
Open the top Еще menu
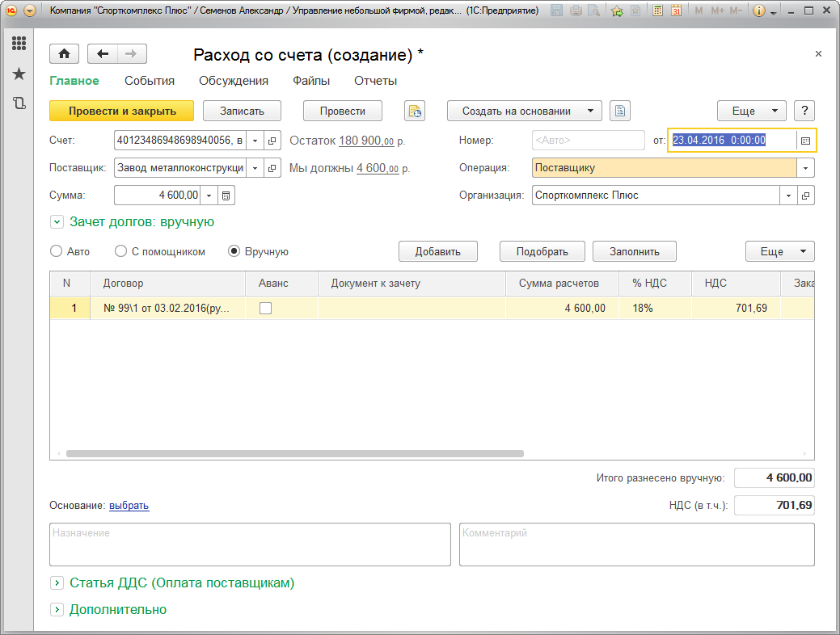pyautogui.click(x=752, y=111)
